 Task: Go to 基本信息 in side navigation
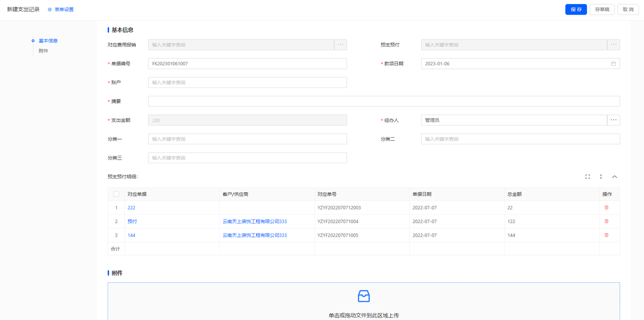coord(48,41)
